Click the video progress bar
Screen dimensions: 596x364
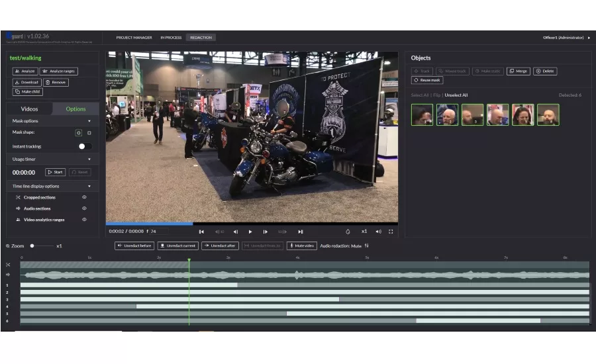252,224
